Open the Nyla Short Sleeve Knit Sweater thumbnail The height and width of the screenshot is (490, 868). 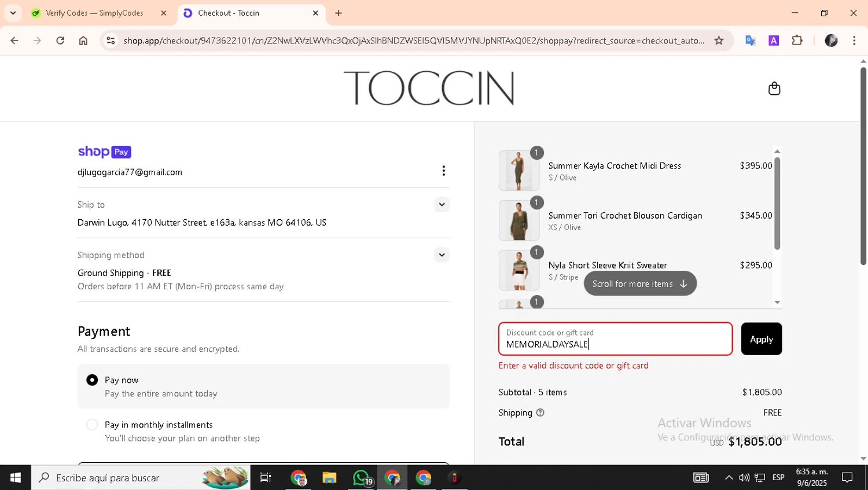519,270
